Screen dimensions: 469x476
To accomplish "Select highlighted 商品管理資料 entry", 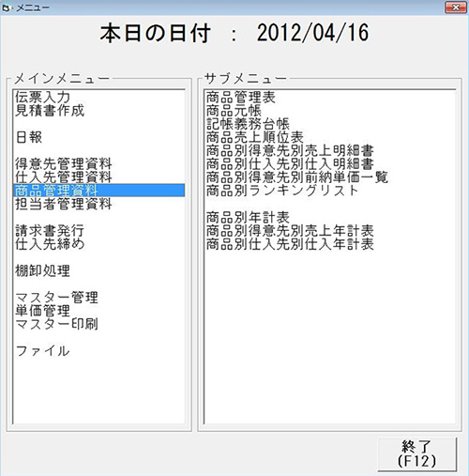I will click(x=98, y=191).
